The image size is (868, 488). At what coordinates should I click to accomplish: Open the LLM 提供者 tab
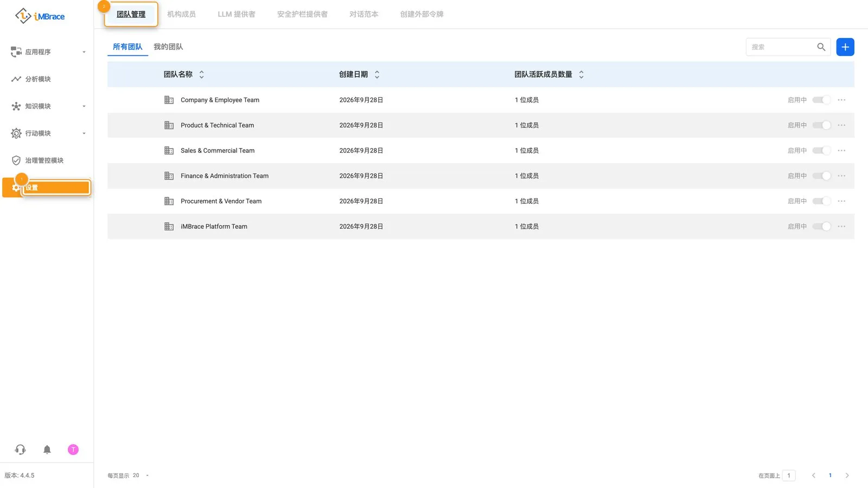[x=237, y=14]
